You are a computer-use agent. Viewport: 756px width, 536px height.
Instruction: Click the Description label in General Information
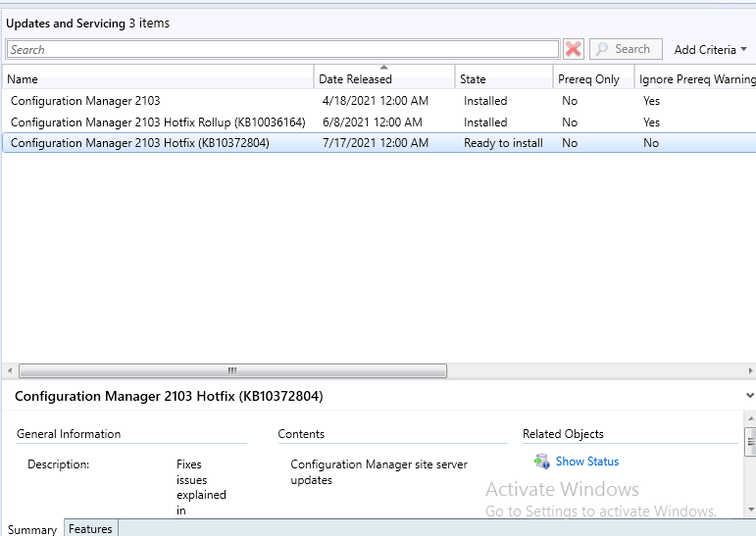pos(58,464)
